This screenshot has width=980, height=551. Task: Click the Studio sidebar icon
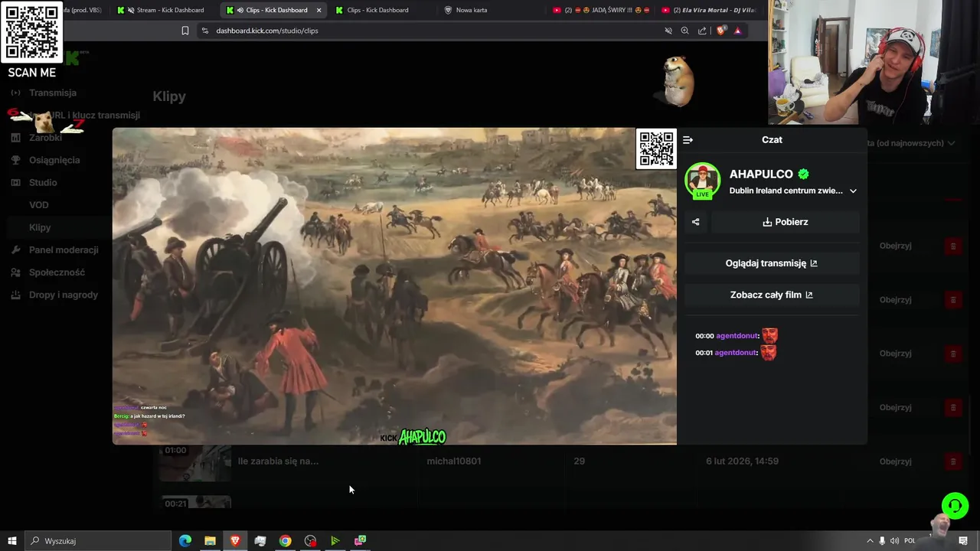(15, 182)
